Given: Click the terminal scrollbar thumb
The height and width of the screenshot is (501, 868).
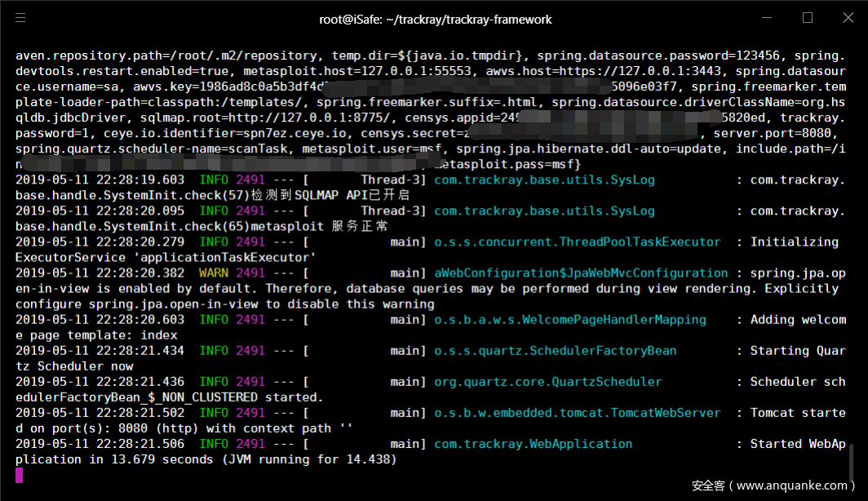Looking at the screenshot, I should 852,463.
